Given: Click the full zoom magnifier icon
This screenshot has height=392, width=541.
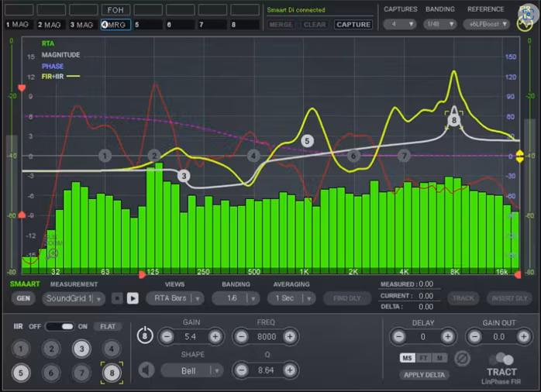Looking at the screenshot, I should (x=53, y=255).
